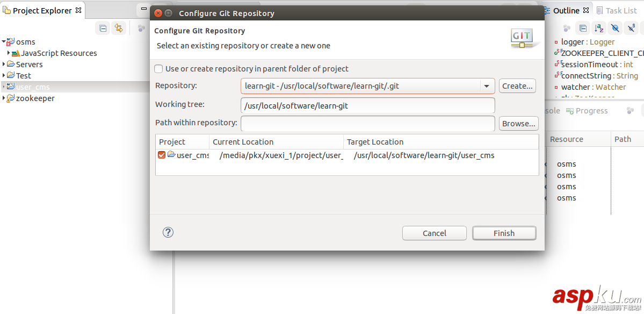The image size is (644, 314).
Task: Collapse the osms project node
Action: (x=4, y=41)
